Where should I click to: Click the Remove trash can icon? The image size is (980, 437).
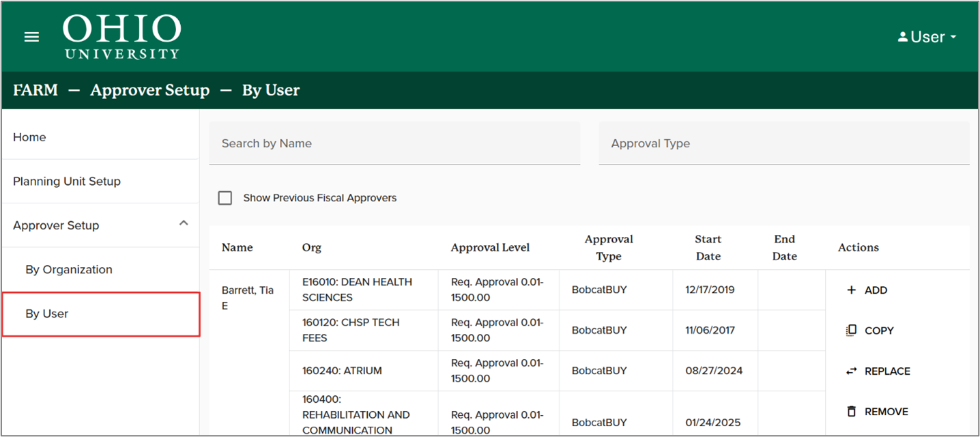(x=851, y=412)
